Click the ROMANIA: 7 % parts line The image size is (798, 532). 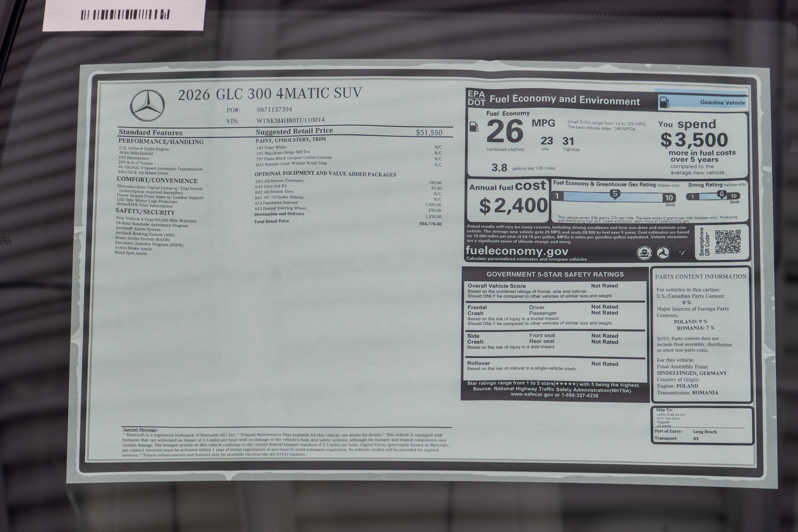(x=696, y=328)
